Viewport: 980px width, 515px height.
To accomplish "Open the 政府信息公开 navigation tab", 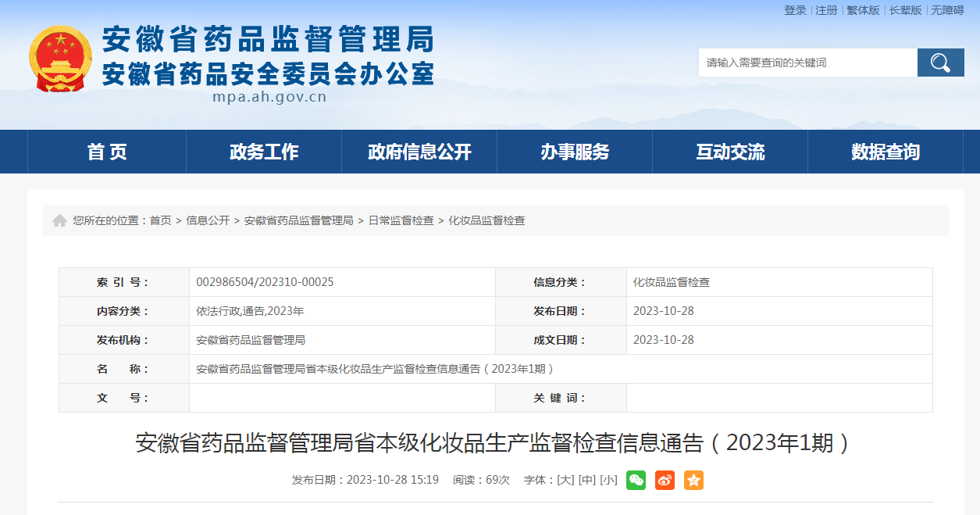I will coord(419,152).
